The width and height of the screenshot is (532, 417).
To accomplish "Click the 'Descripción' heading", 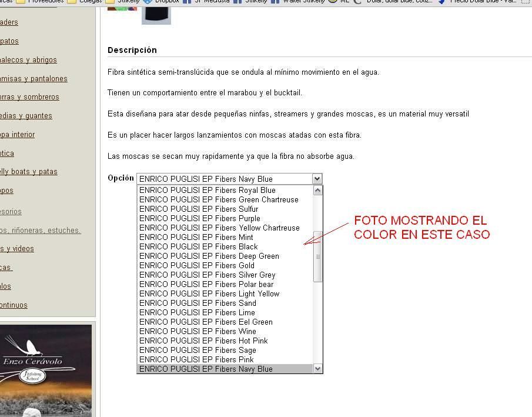I will coord(132,50).
